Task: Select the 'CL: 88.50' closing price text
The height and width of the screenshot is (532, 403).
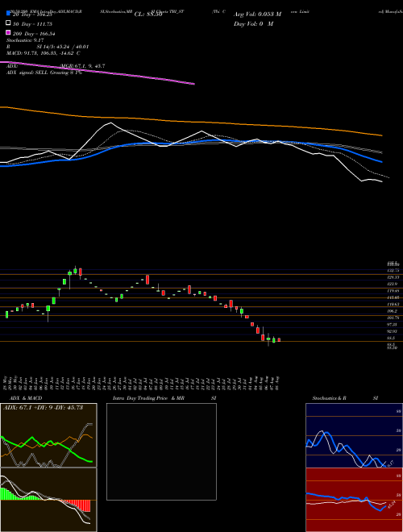Action: (148, 15)
